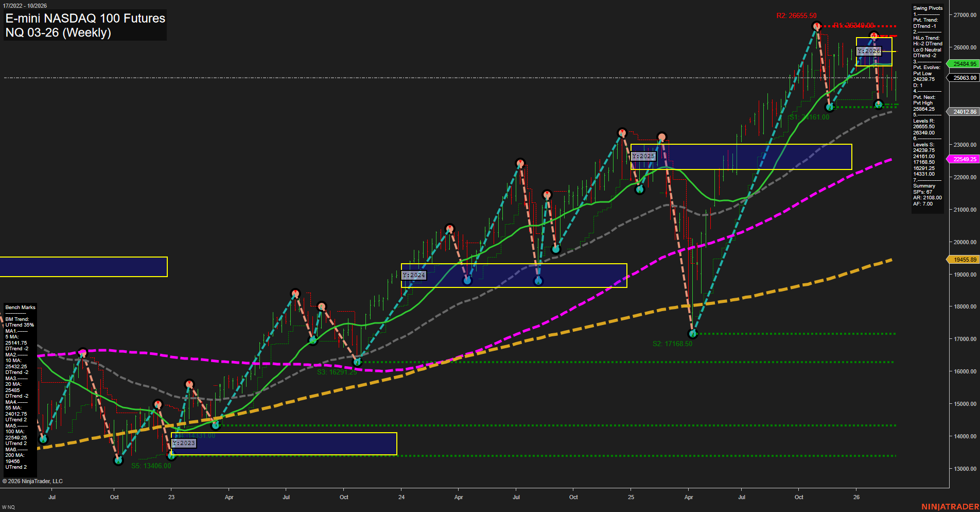Select the Y:2026 label inside the yellow box
Image resolution: width=980 pixels, height=512 pixels.
tap(869, 51)
